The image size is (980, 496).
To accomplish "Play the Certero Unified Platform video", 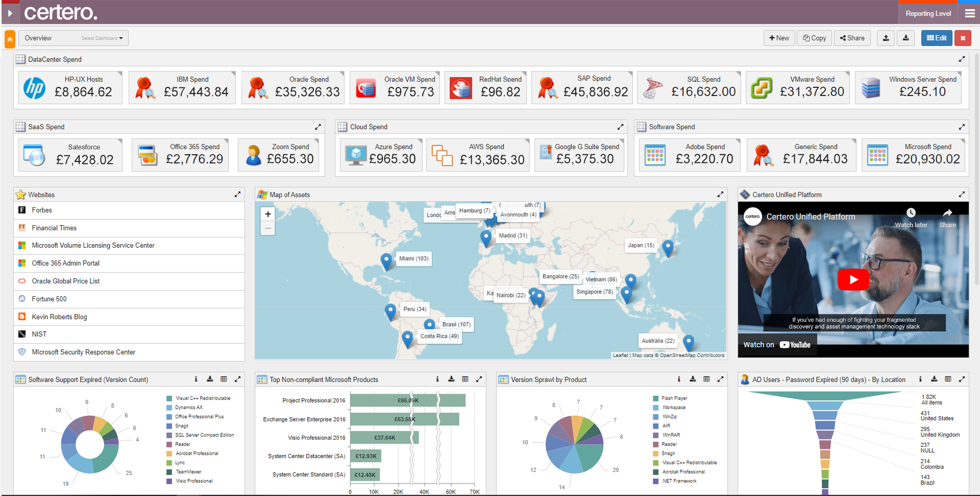I will coord(853,279).
